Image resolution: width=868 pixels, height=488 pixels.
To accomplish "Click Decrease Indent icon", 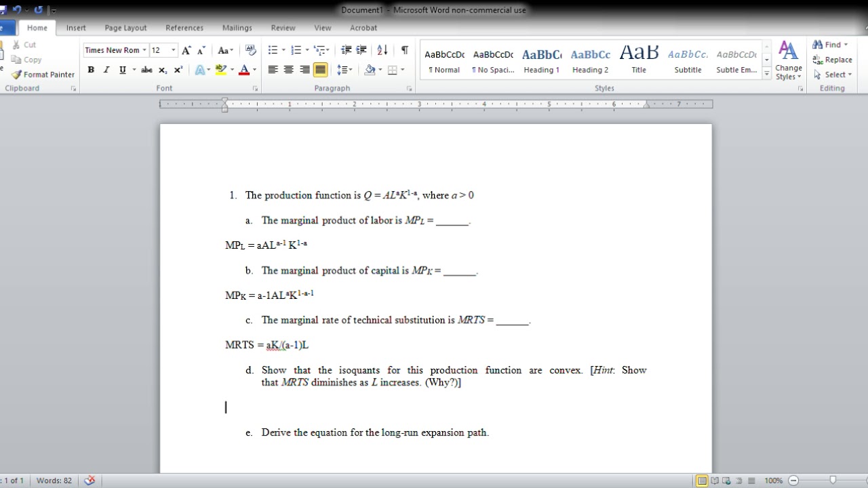I will (347, 50).
